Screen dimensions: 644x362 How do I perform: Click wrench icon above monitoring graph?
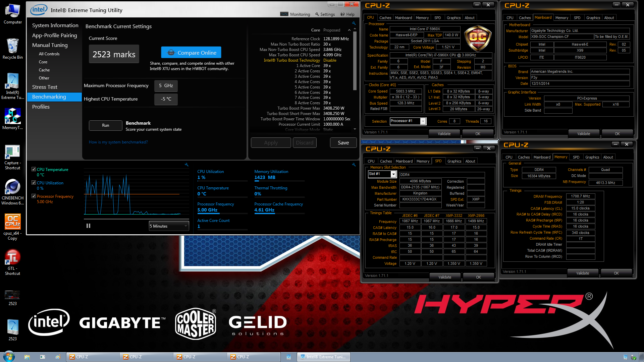[x=186, y=165]
